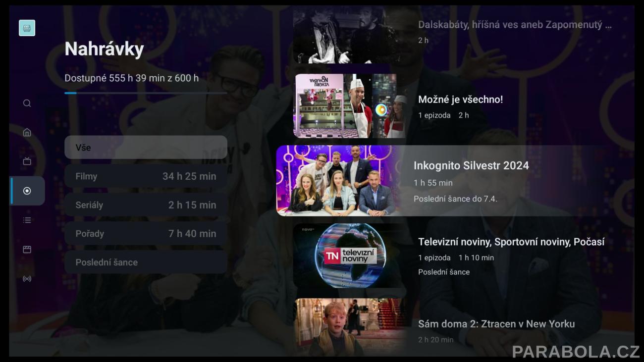Open Možné je všechno! thumbnail

pyautogui.click(x=350, y=105)
